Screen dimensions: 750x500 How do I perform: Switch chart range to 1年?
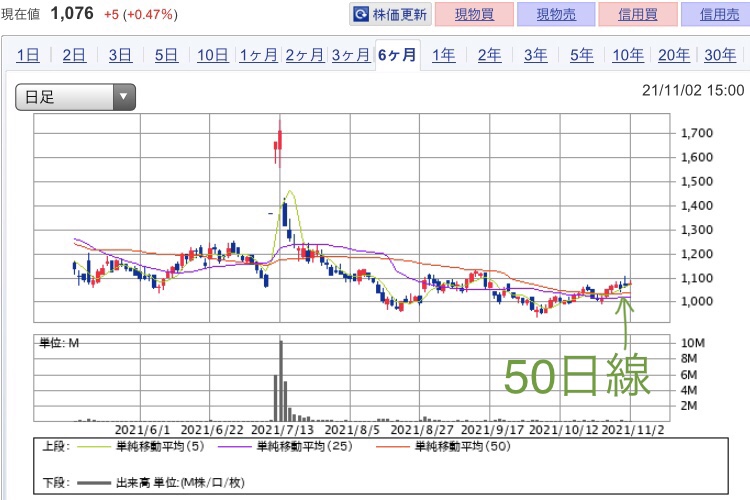pos(443,55)
